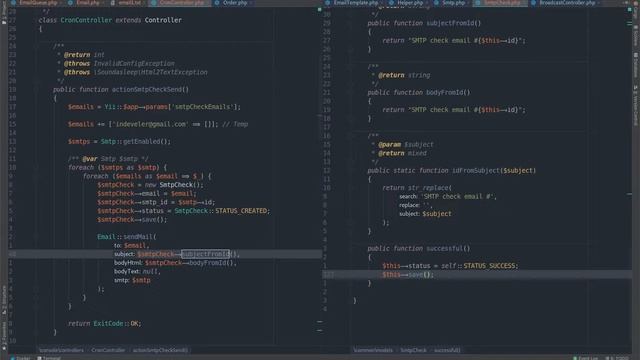Click the common\models breadcrumb
This screenshot has width=640, height=360.
(373, 350)
